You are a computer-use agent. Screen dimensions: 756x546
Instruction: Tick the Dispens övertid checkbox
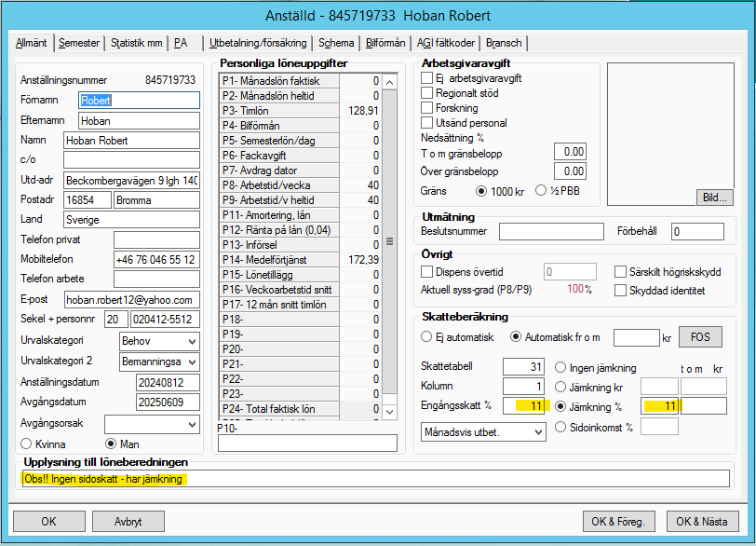click(427, 272)
